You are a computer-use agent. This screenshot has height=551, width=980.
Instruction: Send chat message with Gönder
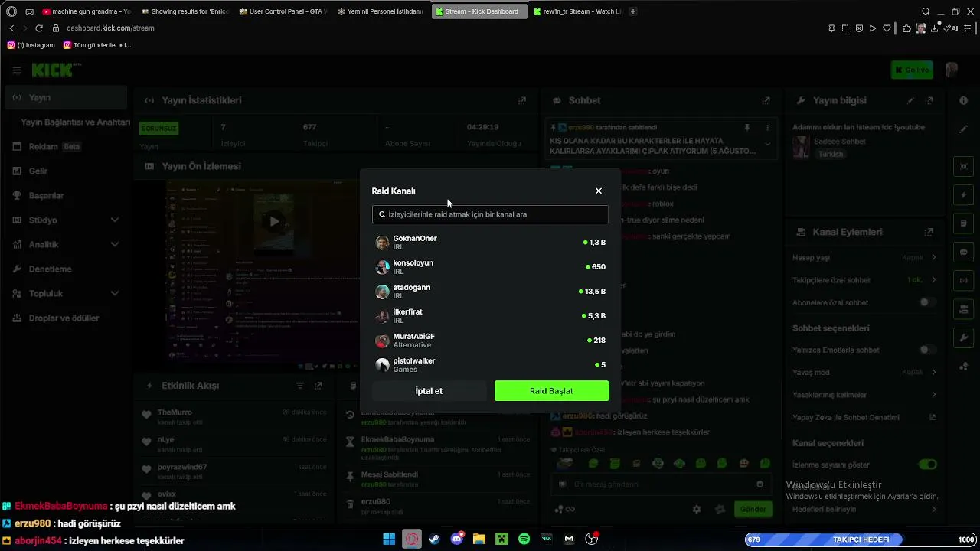pos(753,509)
